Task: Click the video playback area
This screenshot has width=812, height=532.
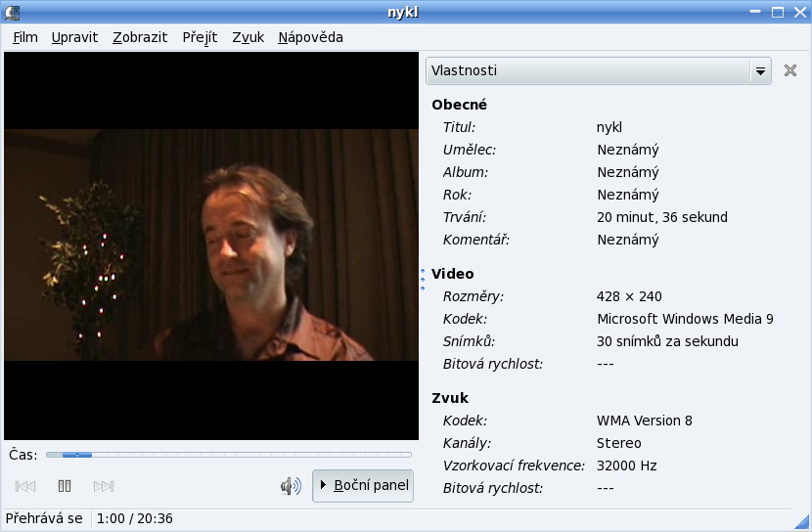Action: point(210,244)
